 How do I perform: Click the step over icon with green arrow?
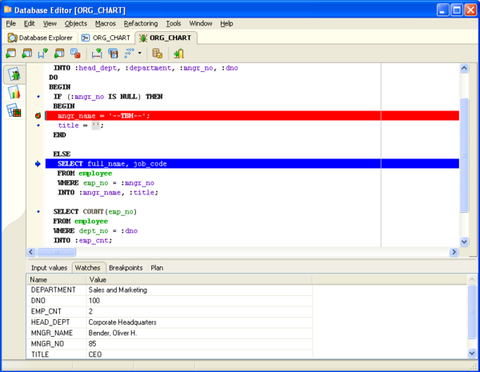coord(43,53)
